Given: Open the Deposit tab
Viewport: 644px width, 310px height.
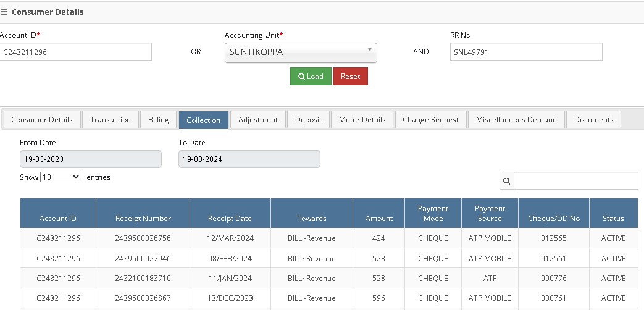Looking at the screenshot, I should click(308, 119).
